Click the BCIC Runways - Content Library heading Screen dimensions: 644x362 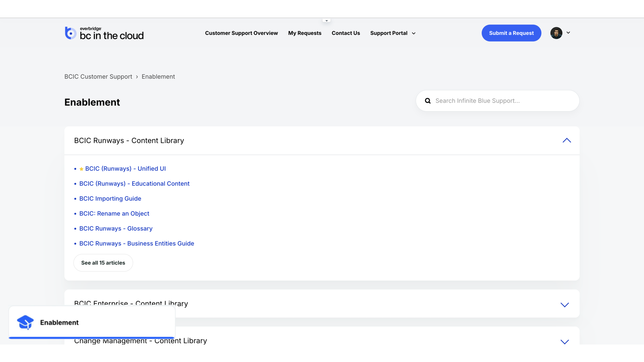(129, 141)
